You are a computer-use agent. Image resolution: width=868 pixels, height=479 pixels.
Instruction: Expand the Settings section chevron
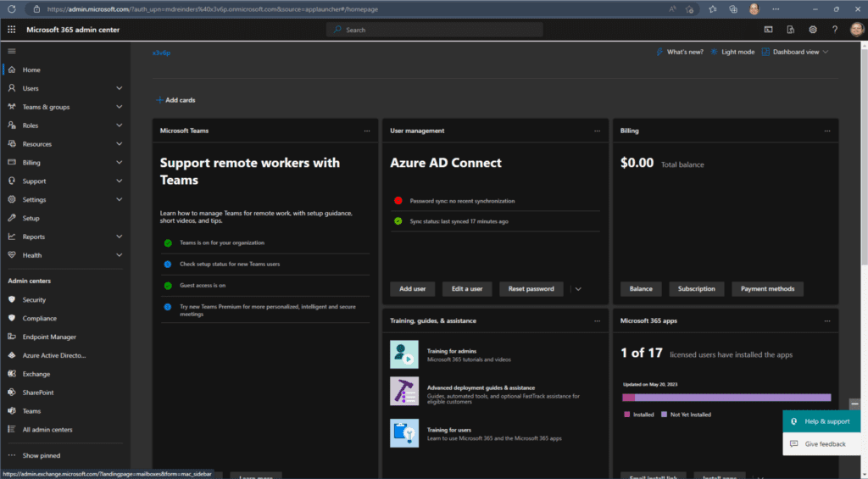click(119, 199)
